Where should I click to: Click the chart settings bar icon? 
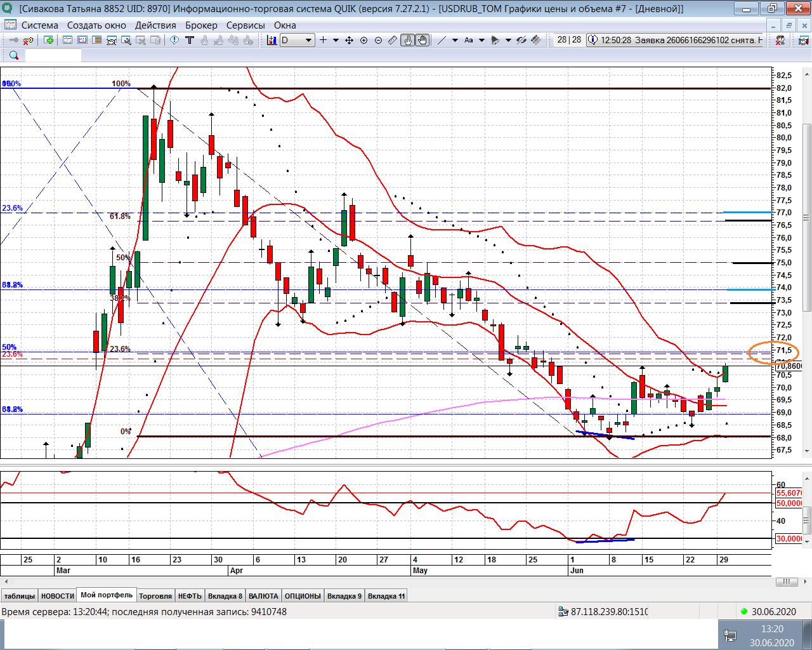272,40
